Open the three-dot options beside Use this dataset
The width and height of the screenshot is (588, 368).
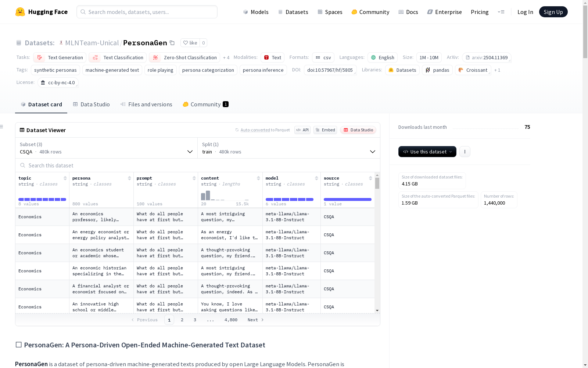tap(465, 152)
